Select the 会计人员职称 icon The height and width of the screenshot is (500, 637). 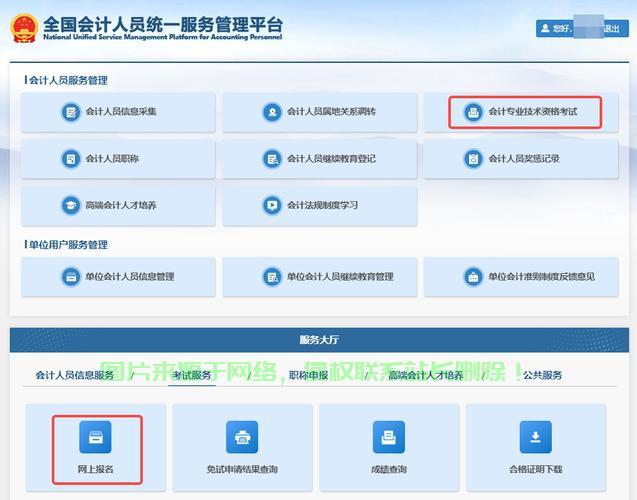(x=71, y=159)
